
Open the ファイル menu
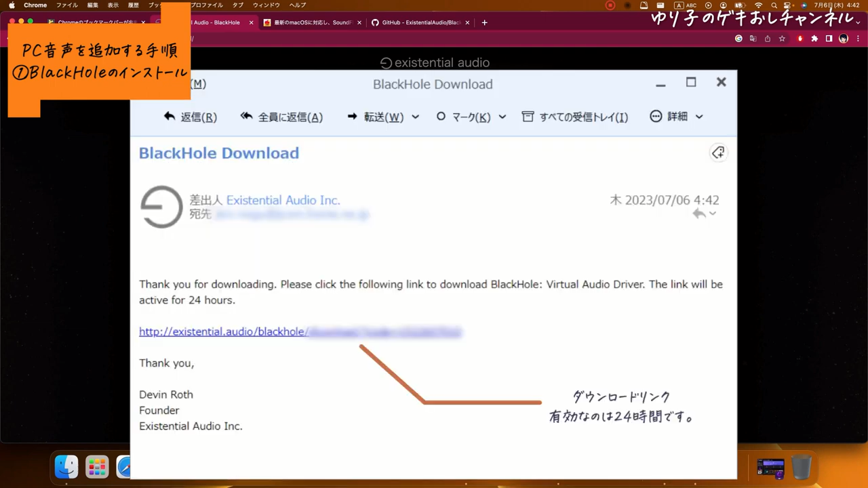[66, 5]
